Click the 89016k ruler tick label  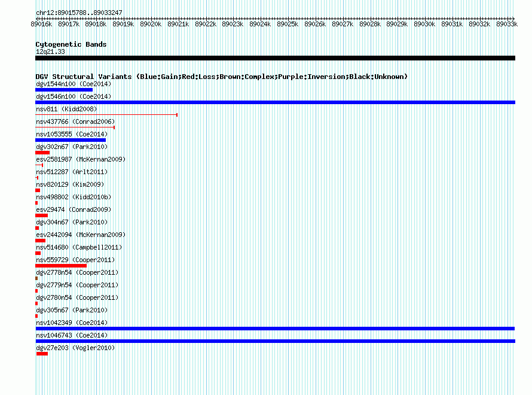(x=41, y=24)
